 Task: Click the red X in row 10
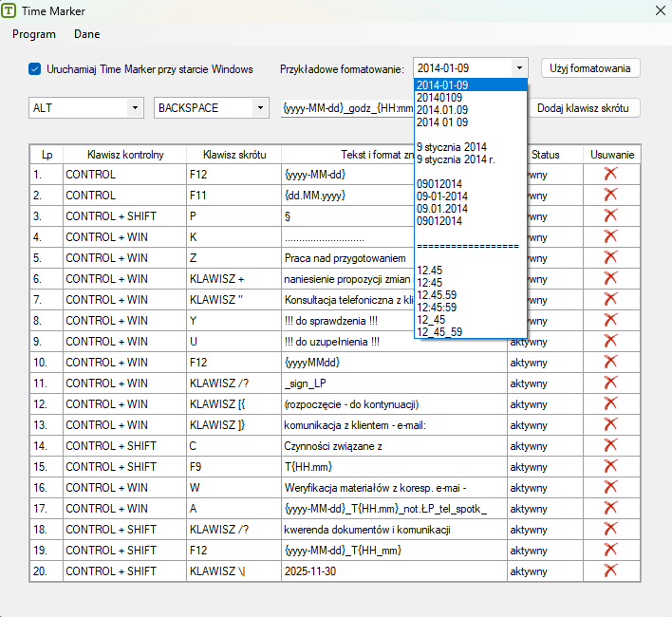tap(610, 362)
